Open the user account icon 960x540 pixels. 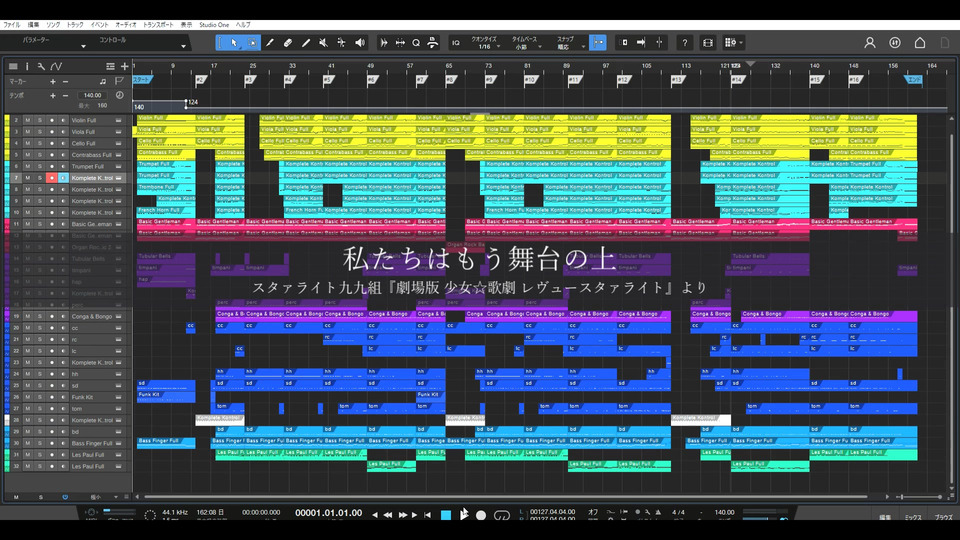(x=869, y=42)
